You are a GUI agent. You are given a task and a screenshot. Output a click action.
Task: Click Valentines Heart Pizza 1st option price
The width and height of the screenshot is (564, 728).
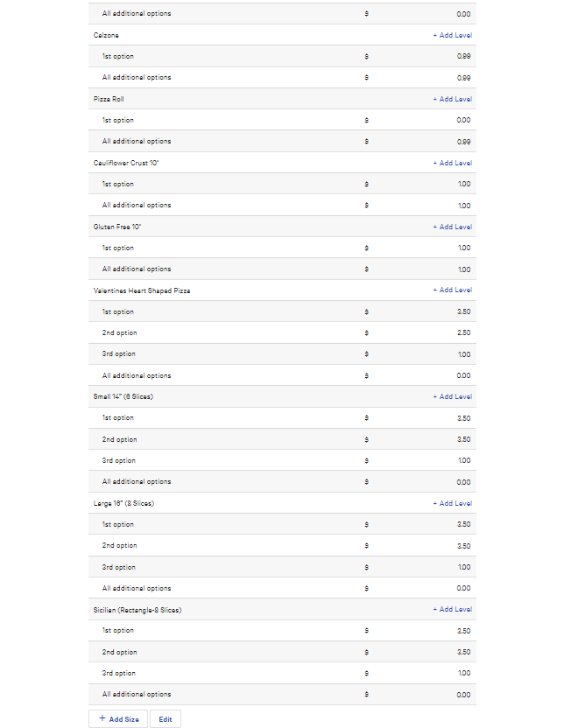coord(420,312)
